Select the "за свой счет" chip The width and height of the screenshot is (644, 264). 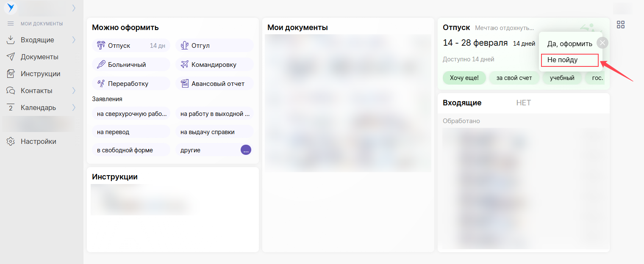[x=514, y=78]
